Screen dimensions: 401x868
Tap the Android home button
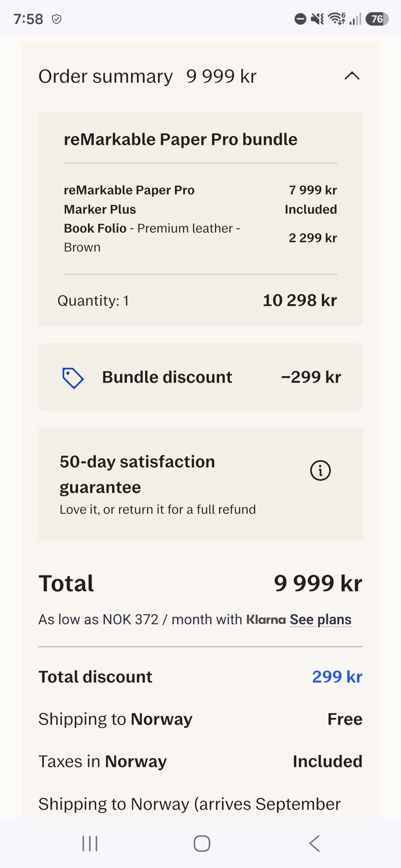202,843
